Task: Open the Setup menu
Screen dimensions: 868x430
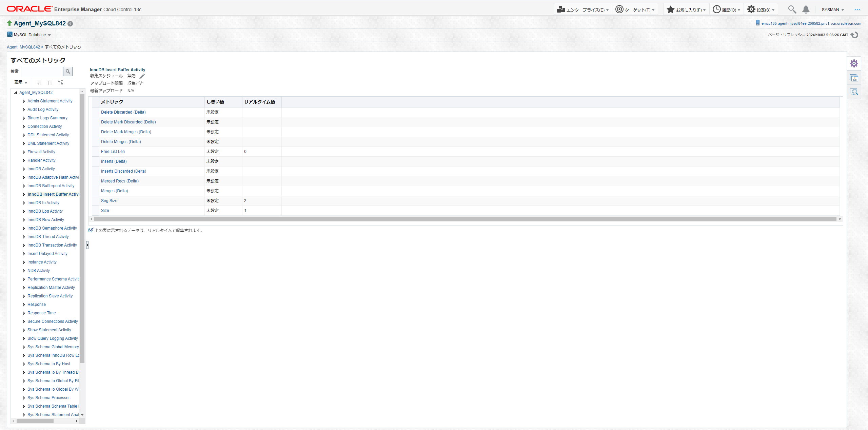Action: [761, 10]
